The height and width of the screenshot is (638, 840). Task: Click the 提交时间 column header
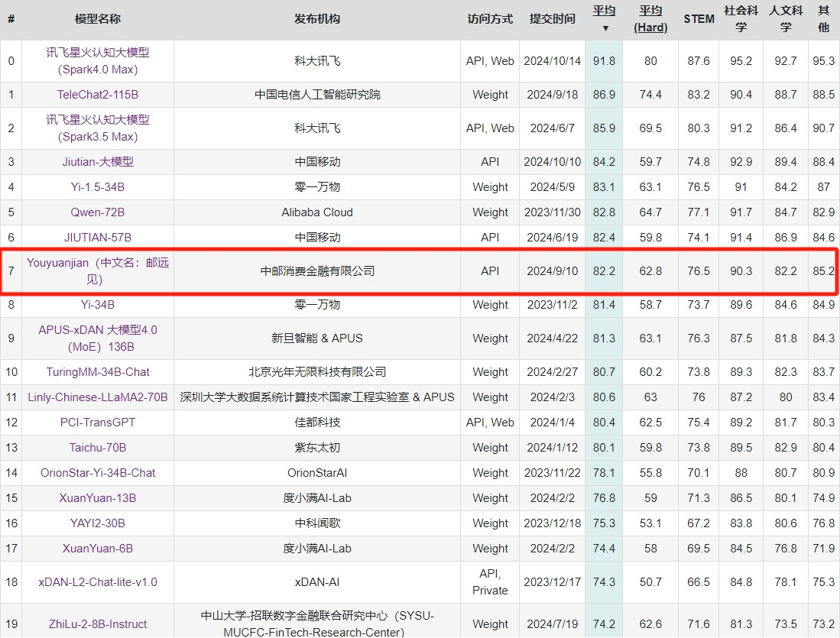pyautogui.click(x=552, y=19)
